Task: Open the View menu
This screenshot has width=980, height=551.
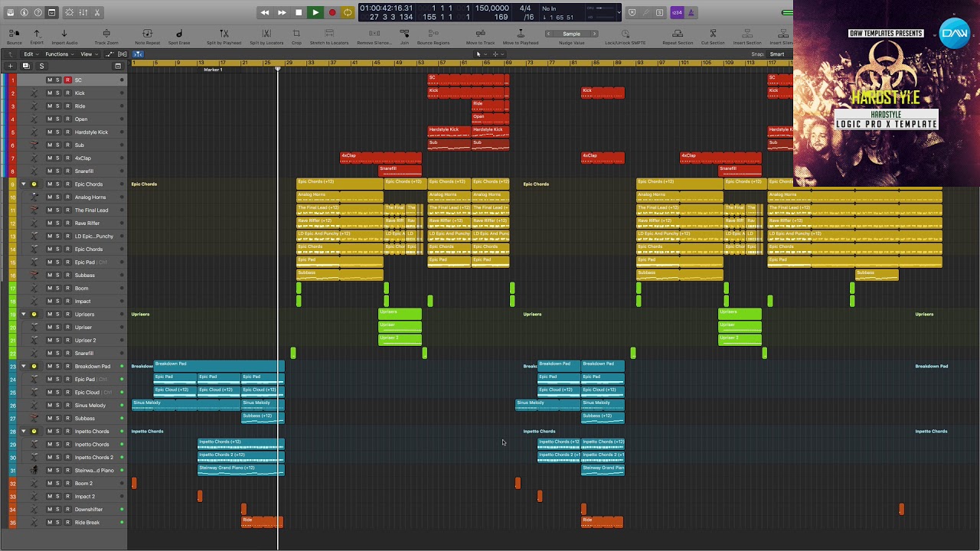Action: (88, 54)
